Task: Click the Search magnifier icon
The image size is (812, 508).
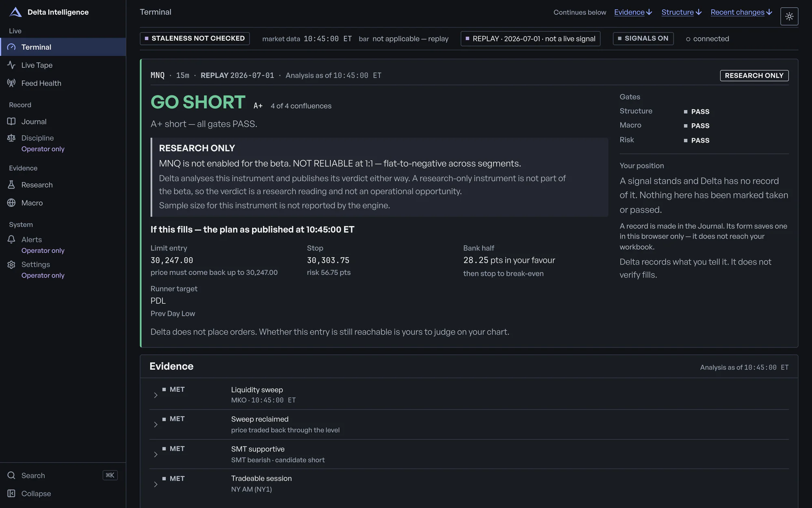Action: pyautogui.click(x=11, y=475)
